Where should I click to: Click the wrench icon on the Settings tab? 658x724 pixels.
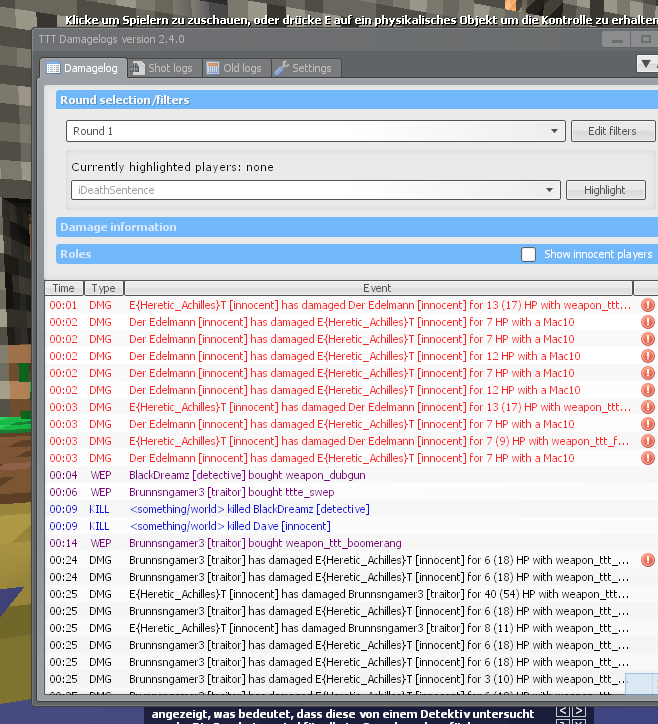(x=281, y=68)
